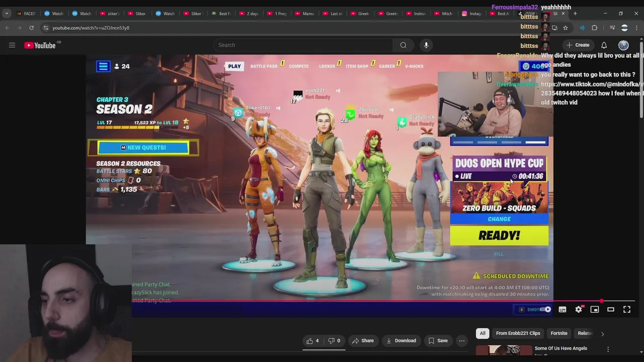Expand the tab search dropdown
Image resolution: width=644 pixels, height=362 pixels.
[x=7, y=14]
